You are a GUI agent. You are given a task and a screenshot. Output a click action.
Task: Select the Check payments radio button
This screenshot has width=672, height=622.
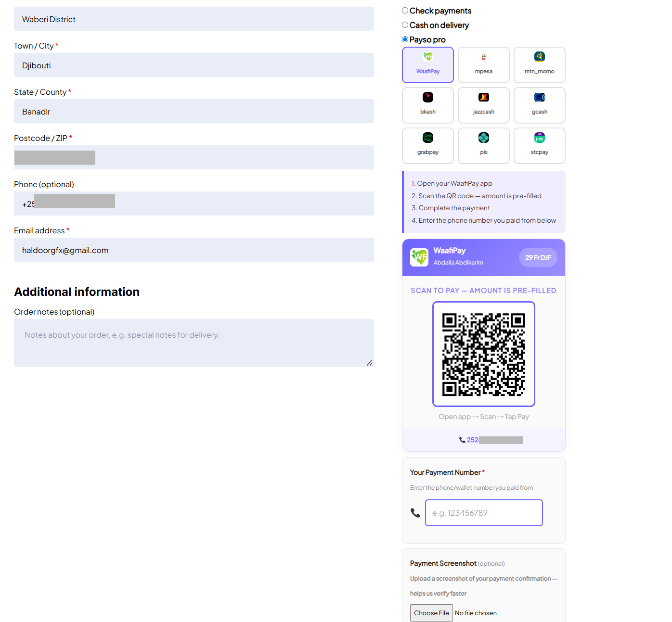(405, 10)
